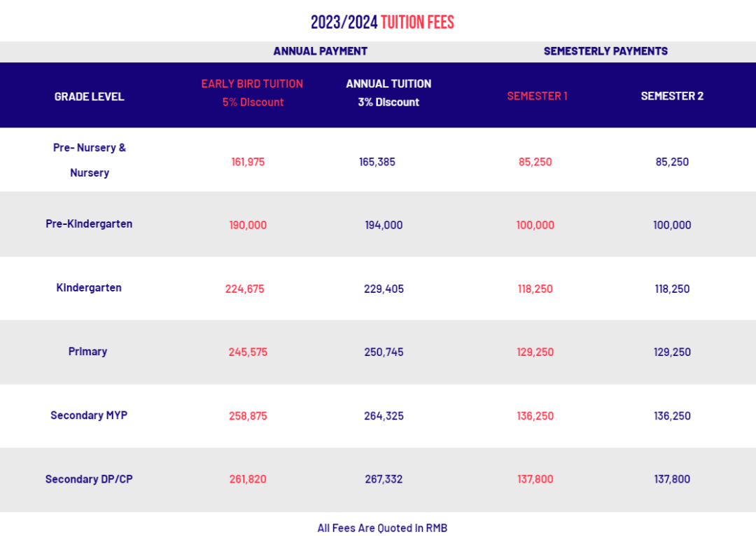Click the 250,745 annual tuition value
This screenshot has height=536, width=756.
(x=384, y=352)
